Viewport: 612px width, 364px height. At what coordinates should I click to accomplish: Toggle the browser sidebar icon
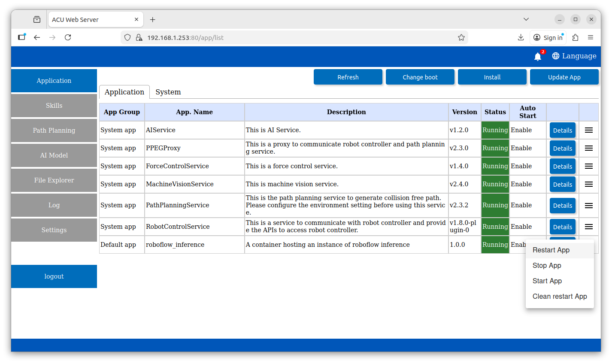21,37
